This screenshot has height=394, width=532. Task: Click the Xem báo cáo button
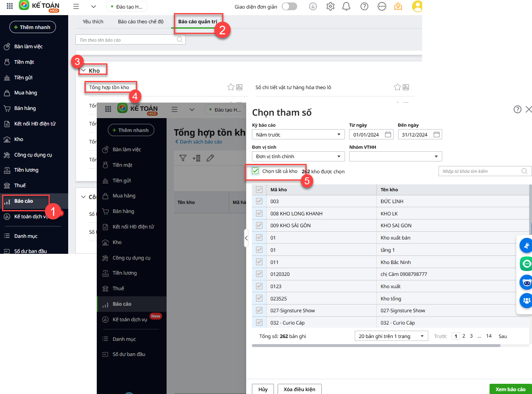pos(510,389)
